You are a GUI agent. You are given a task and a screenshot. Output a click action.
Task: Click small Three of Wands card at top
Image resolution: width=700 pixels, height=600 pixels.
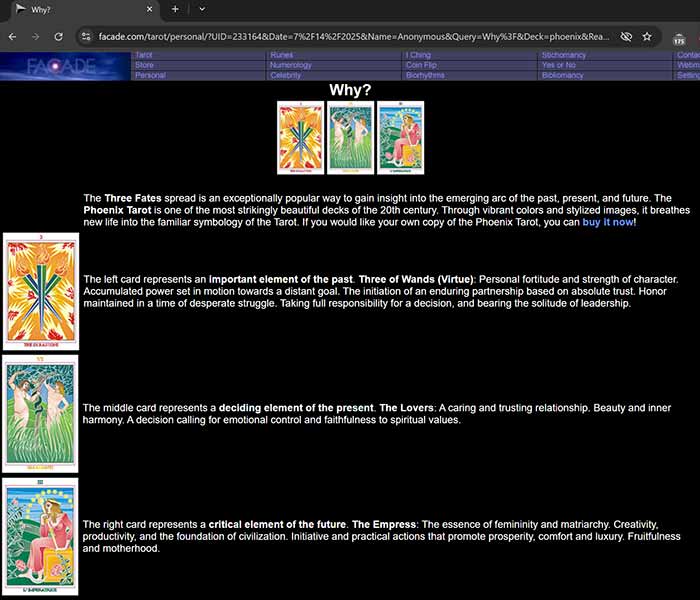[x=300, y=138]
